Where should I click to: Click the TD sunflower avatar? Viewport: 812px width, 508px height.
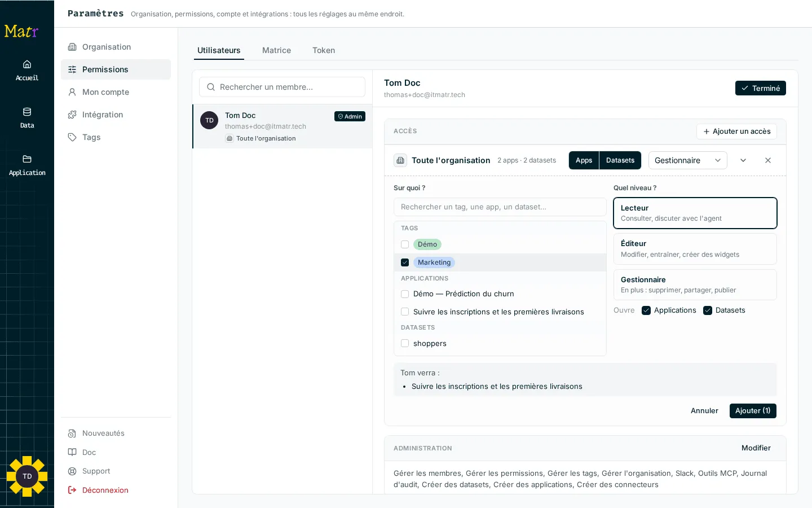click(x=27, y=476)
